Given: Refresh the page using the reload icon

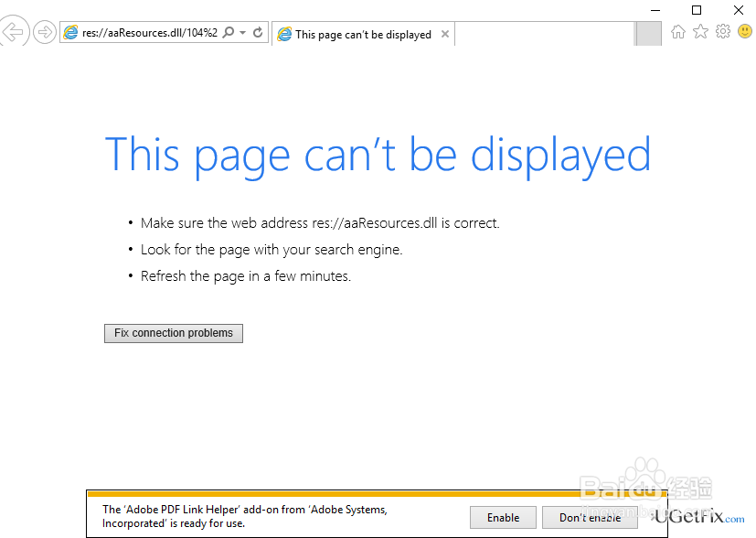Looking at the screenshot, I should (258, 32).
